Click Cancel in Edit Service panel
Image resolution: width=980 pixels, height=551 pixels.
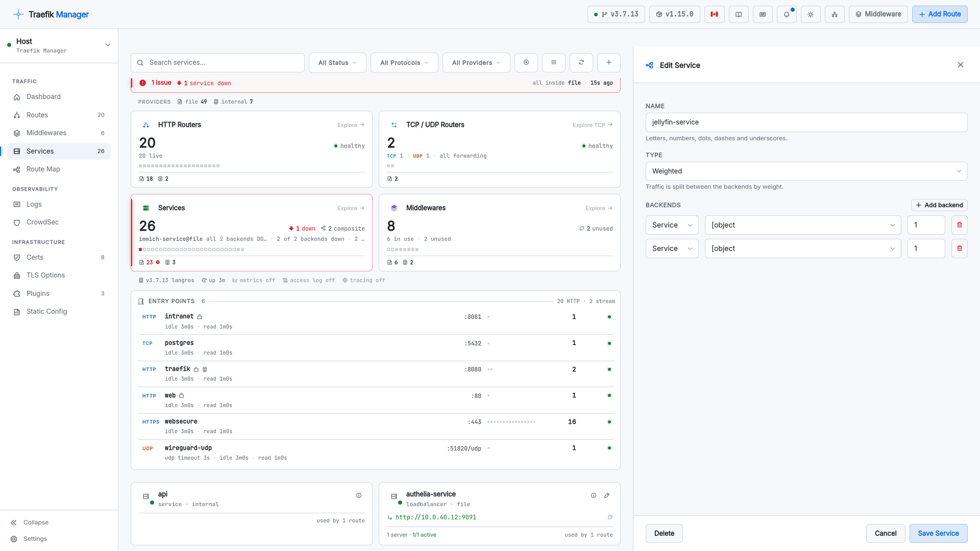click(886, 533)
